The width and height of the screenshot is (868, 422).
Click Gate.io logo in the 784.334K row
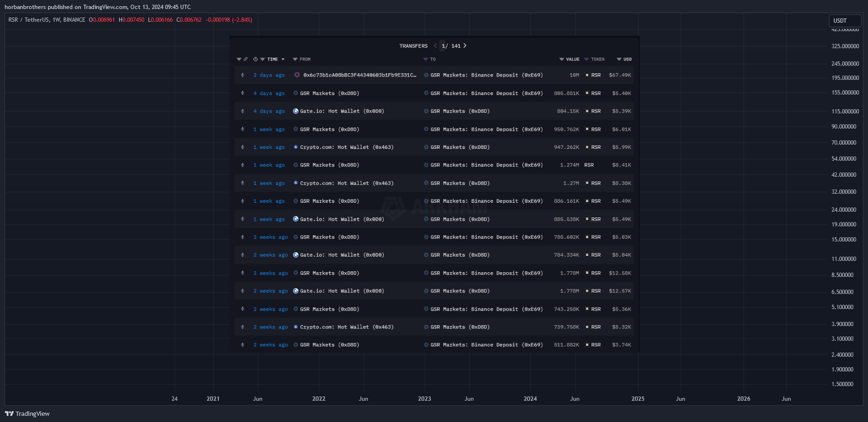(x=296, y=255)
